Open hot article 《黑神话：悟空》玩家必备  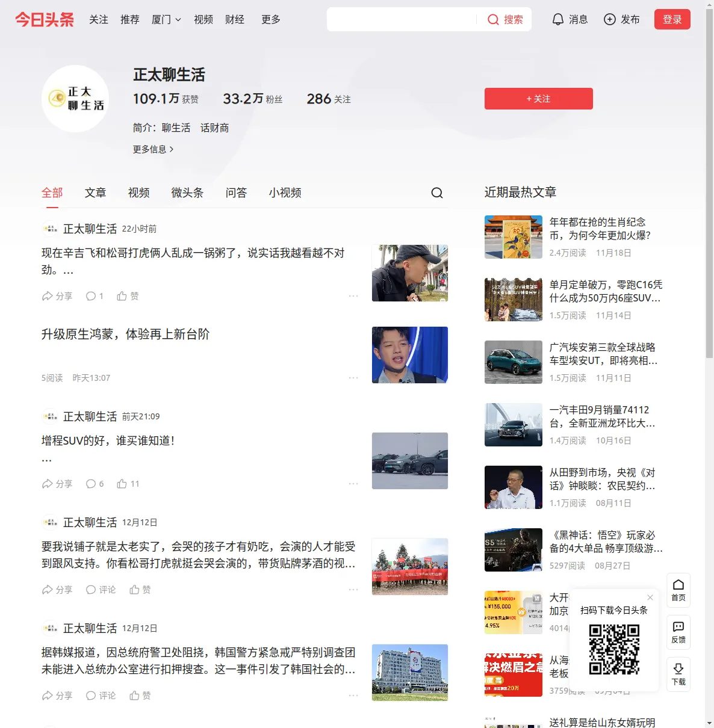coord(606,541)
